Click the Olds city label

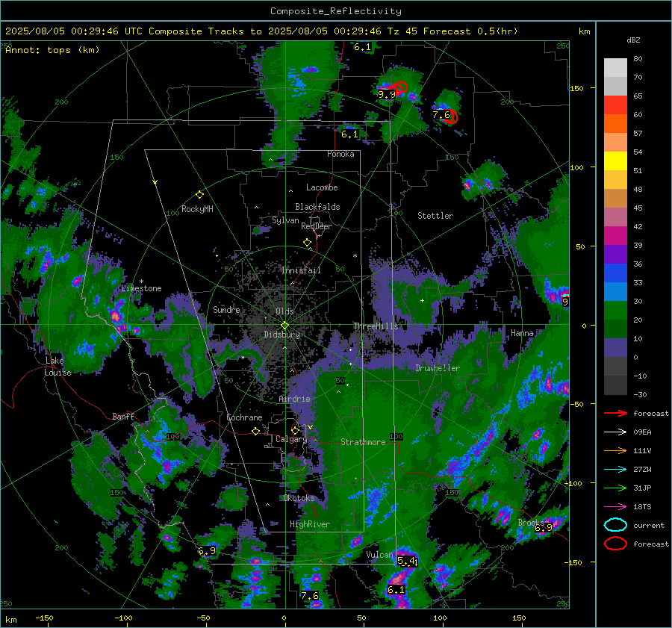tap(284, 311)
